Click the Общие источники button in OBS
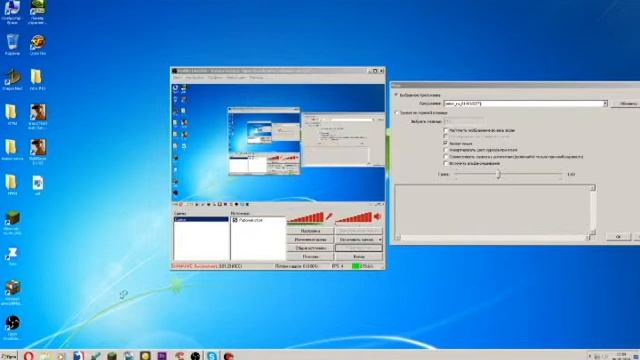Screen dimensions: 640x360 tap(310, 248)
